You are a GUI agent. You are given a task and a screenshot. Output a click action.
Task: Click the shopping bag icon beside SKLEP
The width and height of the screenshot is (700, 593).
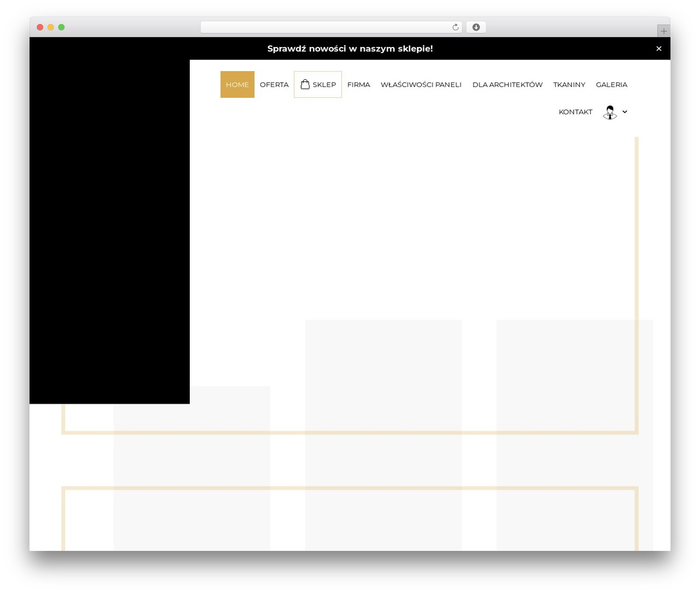coord(305,84)
